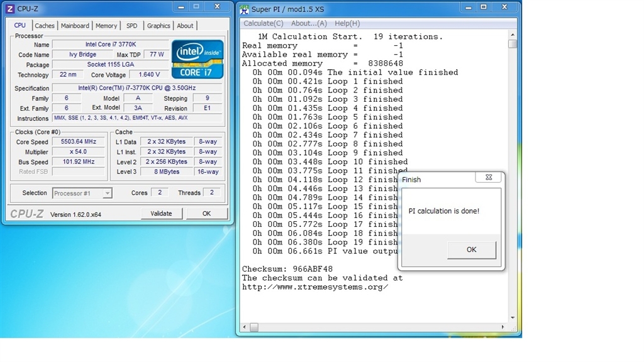Open the About tab in CPU-Z
Viewport: 644px width, 362px height.
point(185,26)
